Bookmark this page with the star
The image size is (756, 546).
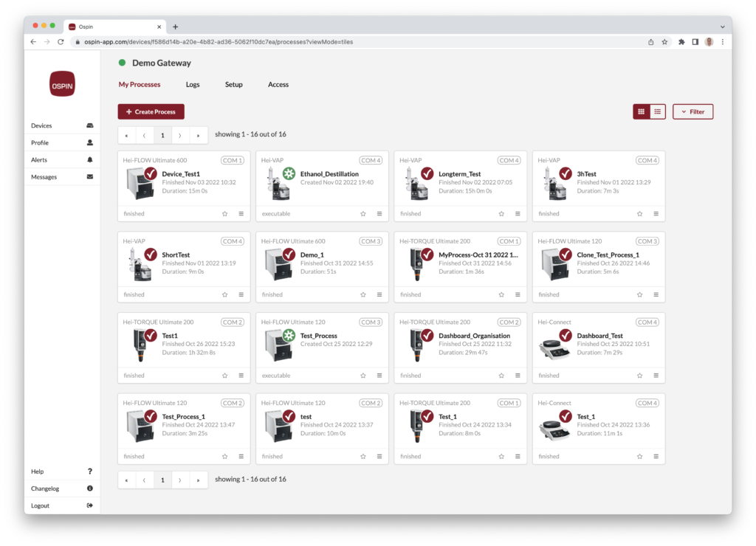click(665, 42)
